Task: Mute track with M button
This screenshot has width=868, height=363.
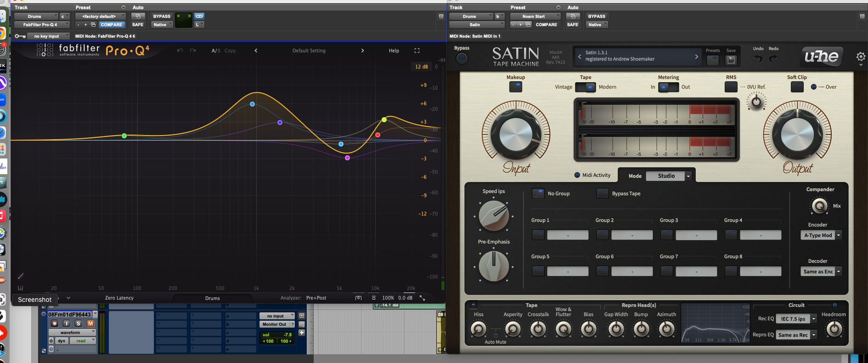Action: [x=90, y=323]
